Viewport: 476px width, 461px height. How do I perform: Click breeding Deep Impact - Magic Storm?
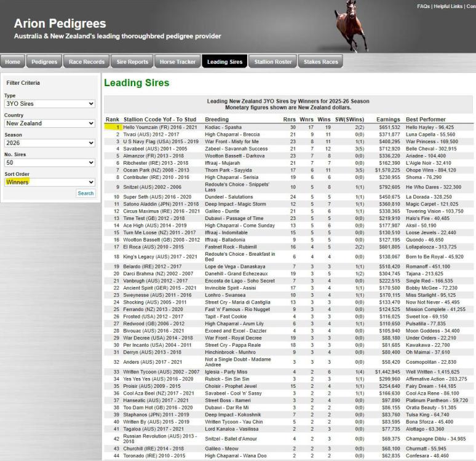236,204
